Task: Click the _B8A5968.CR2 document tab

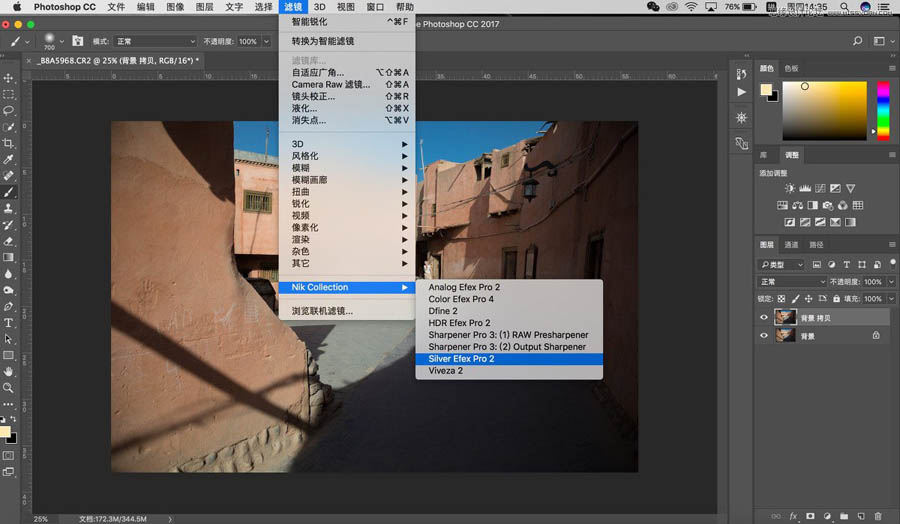Action: pyautogui.click(x=117, y=60)
